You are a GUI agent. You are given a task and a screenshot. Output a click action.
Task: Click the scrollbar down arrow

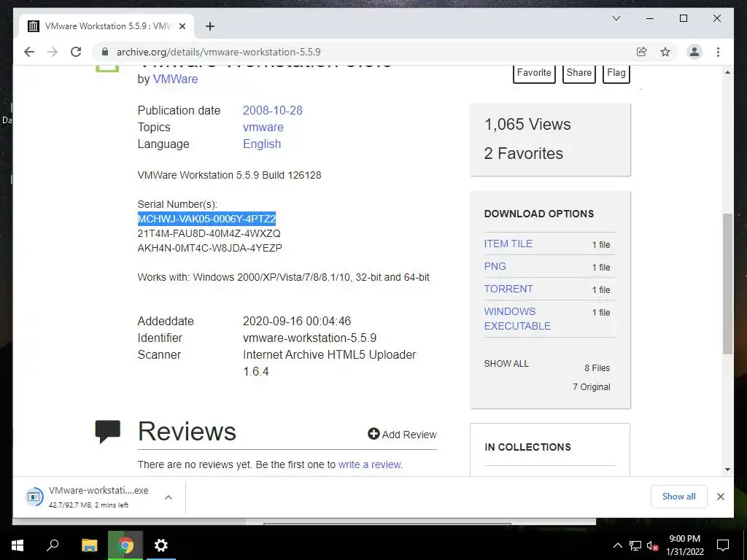(727, 469)
